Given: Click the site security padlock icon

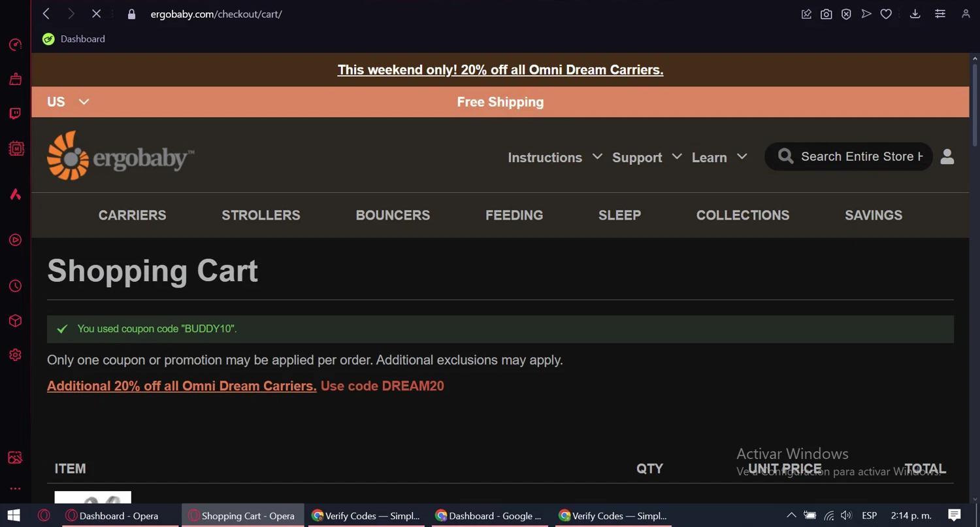Looking at the screenshot, I should coord(131,14).
